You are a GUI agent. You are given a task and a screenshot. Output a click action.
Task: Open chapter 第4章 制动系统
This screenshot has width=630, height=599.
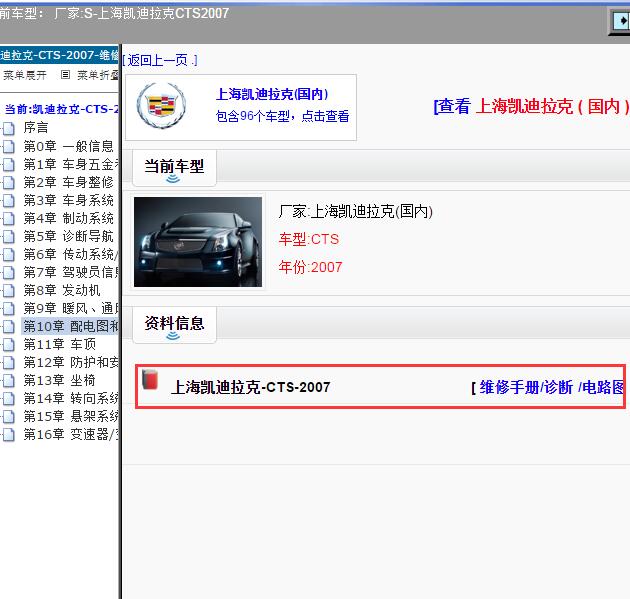(68, 218)
